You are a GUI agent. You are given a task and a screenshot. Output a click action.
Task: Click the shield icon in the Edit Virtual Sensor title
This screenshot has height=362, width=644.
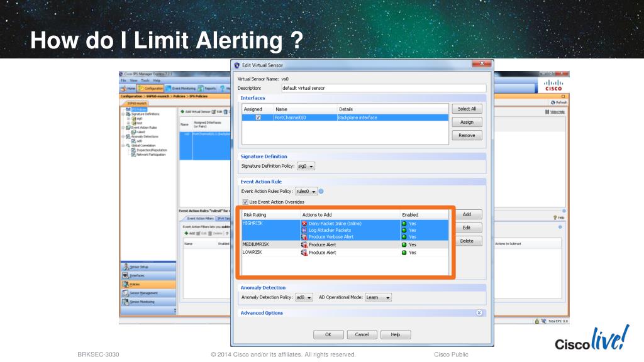click(x=237, y=65)
